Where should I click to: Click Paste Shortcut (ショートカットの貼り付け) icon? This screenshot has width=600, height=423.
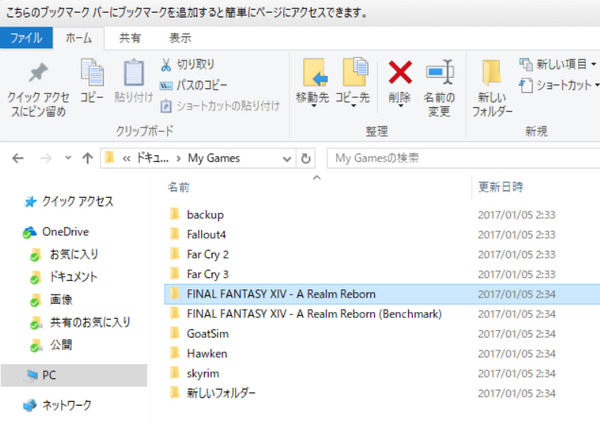(166, 106)
